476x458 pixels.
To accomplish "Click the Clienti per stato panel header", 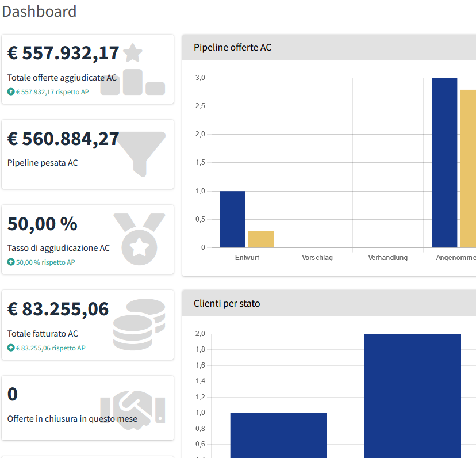I will (x=329, y=303).
